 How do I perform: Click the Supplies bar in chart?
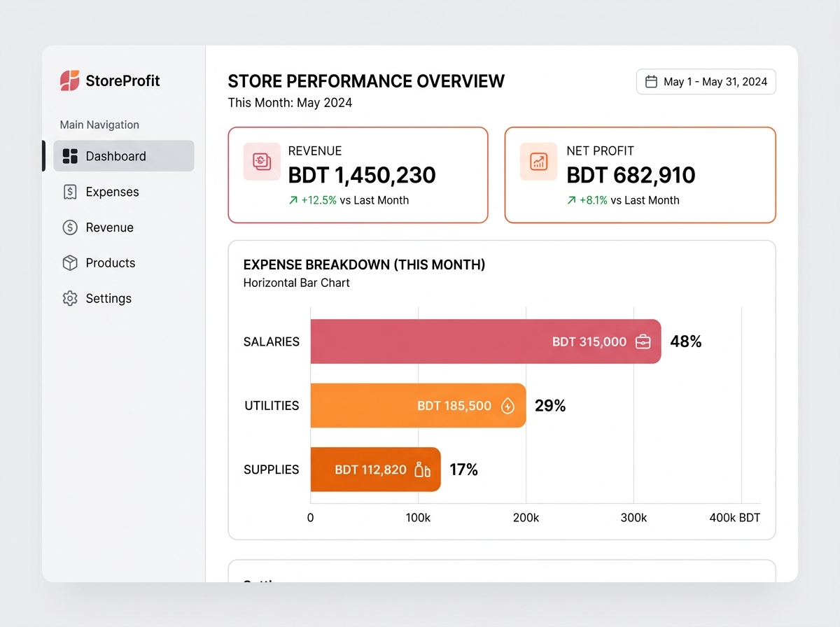376,470
